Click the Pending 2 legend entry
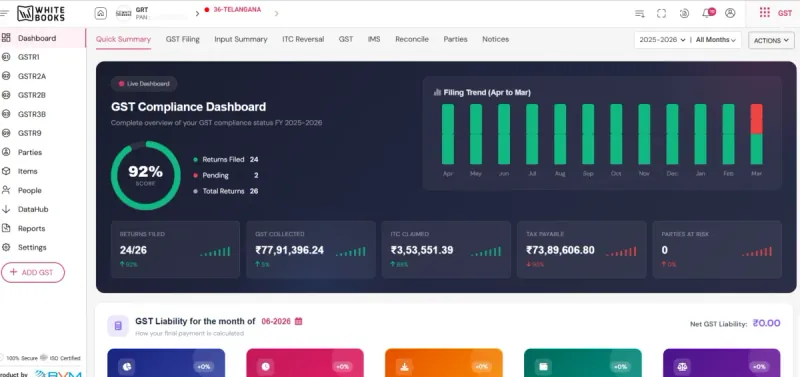The image size is (800, 377). pyautogui.click(x=226, y=175)
